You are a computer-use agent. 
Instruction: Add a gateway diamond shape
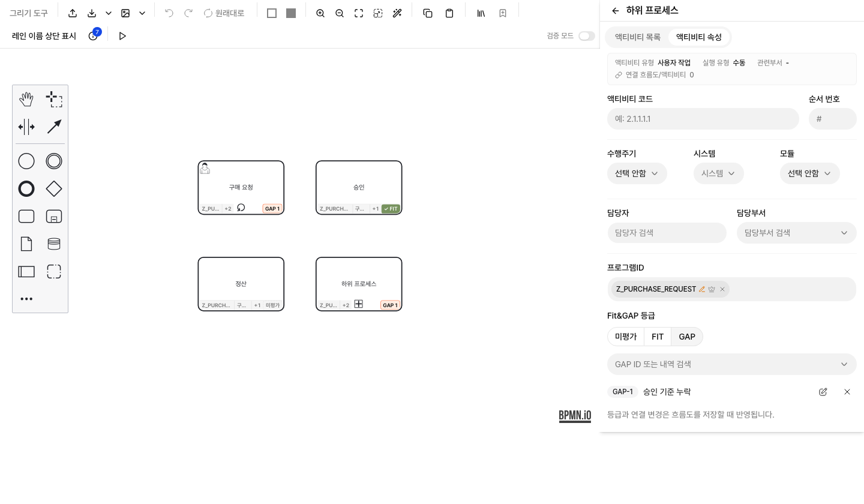(x=54, y=188)
